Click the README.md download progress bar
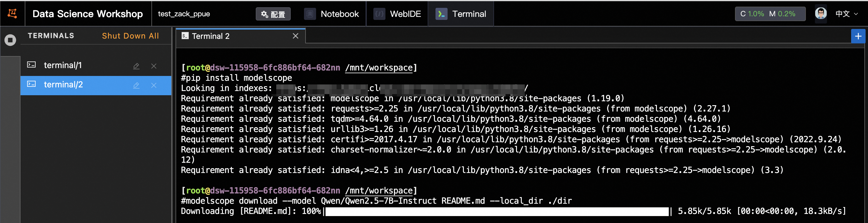The height and width of the screenshot is (223, 868). coord(497,211)
